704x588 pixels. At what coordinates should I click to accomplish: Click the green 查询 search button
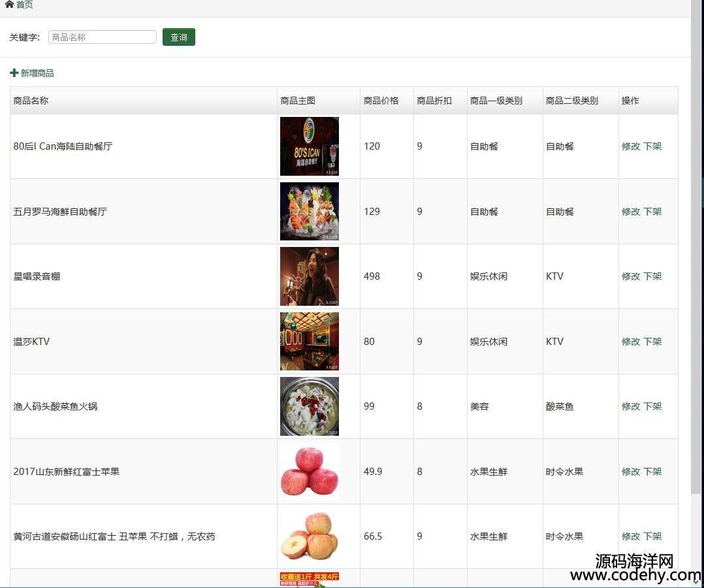(x=179, y=37)
